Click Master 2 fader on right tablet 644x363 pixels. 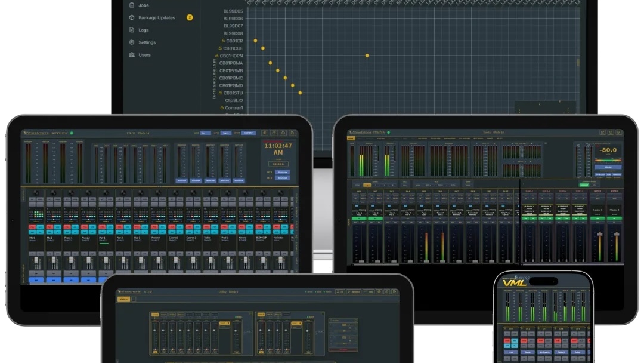tap(617, 234)
